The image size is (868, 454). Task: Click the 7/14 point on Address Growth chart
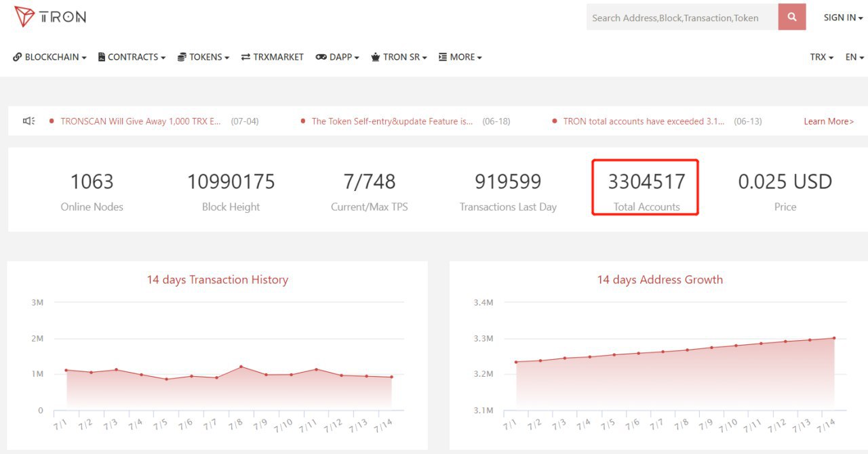tap(834, 338)
